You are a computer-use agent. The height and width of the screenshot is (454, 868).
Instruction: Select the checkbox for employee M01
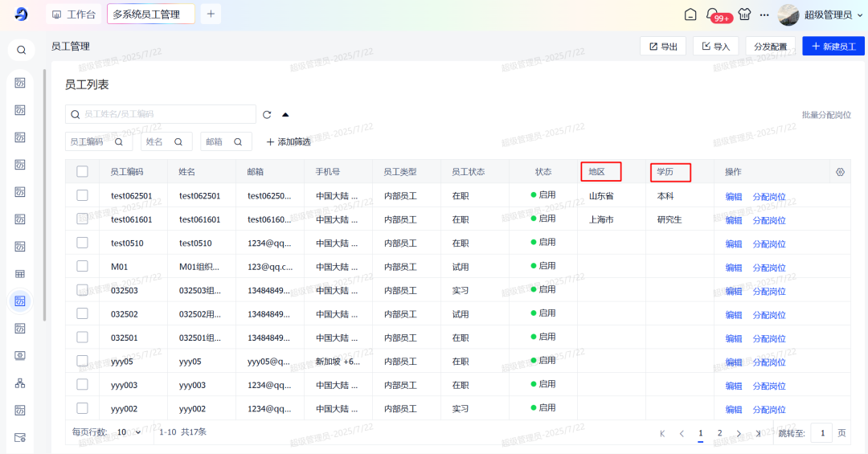pos(82,266)
